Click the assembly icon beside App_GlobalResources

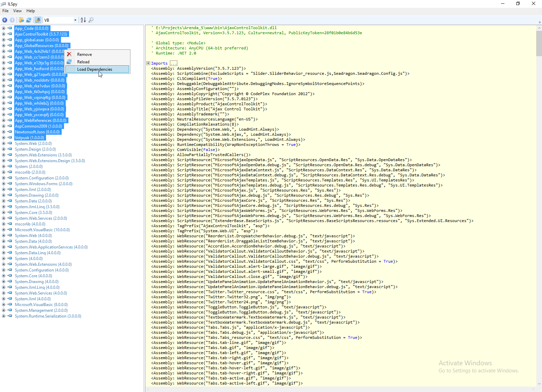[x=10, y=46]
